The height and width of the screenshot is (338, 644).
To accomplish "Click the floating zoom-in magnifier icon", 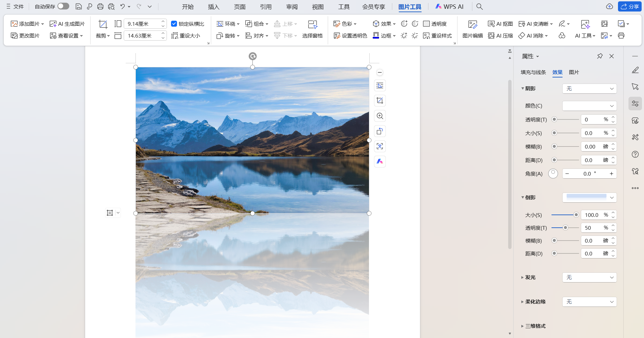I will click(x=380, y=116).
